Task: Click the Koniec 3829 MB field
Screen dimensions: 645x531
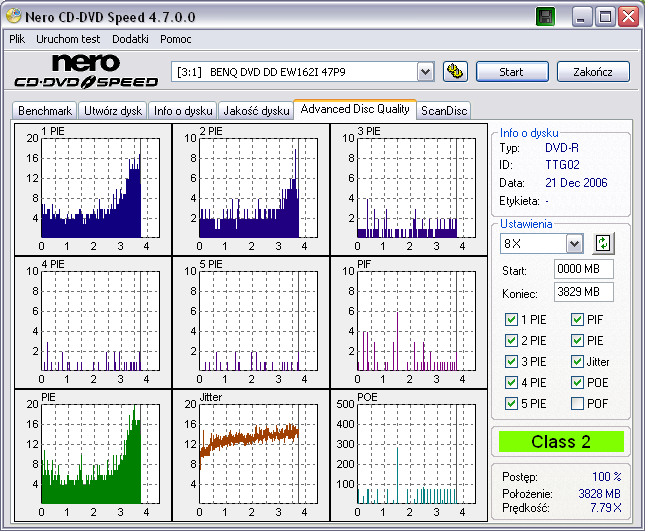Action: click(x=584, y=292)
